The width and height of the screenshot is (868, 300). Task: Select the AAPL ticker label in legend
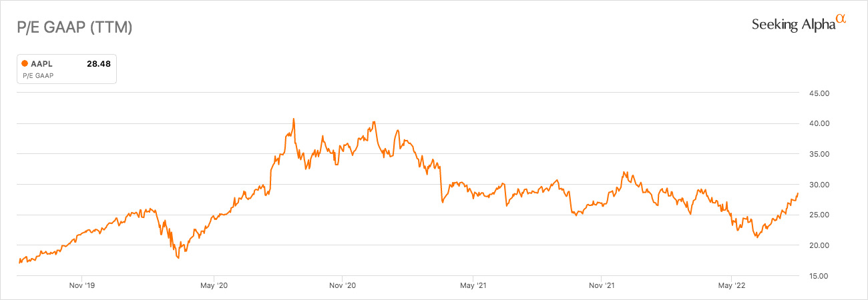41,64
